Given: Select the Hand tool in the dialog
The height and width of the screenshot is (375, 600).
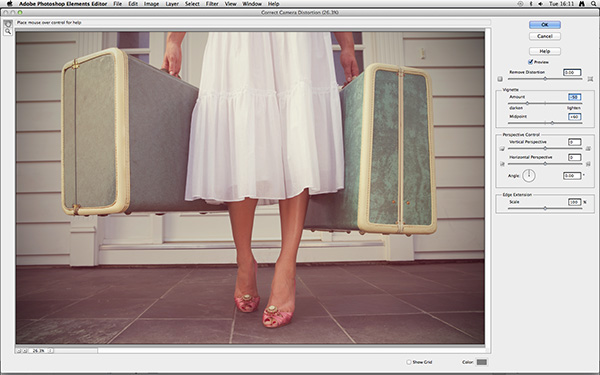Looking at the screenshot, I should point(7,24).
